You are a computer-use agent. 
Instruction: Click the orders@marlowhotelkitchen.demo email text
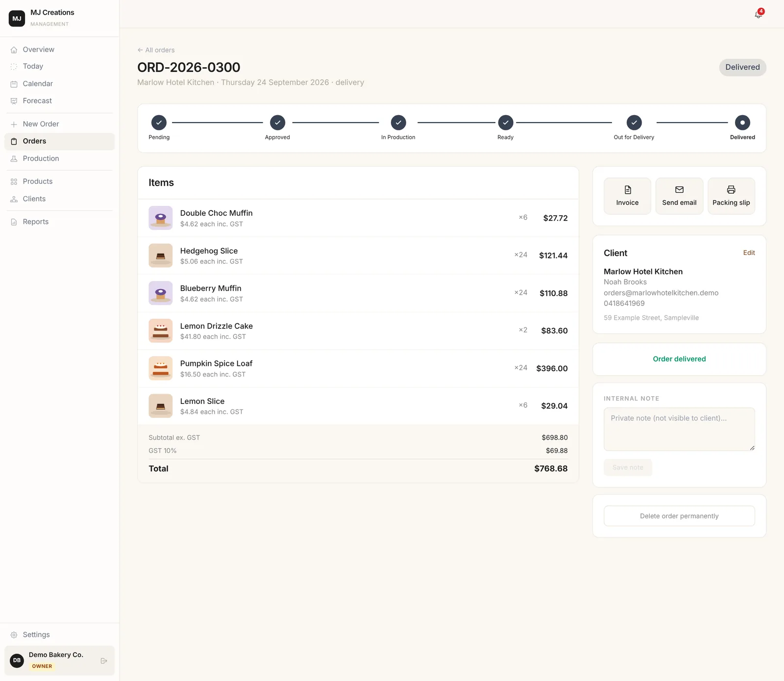tap(661, 293)
